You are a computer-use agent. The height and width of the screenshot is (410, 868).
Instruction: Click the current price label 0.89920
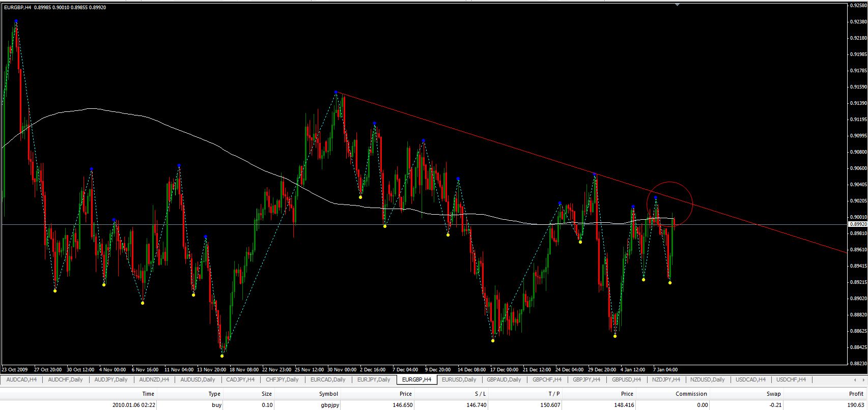(x=857, y=224)
